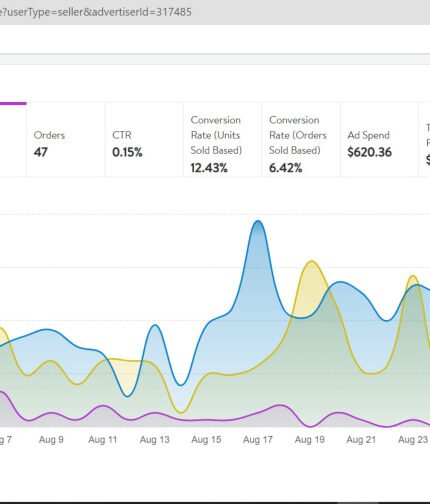
Task: Click the Aug 11 axis label
Action: tap(103, 440)
